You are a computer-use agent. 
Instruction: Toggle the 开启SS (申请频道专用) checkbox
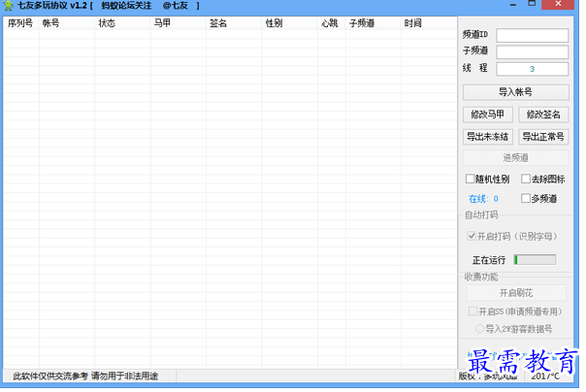[x=472, y=311]
